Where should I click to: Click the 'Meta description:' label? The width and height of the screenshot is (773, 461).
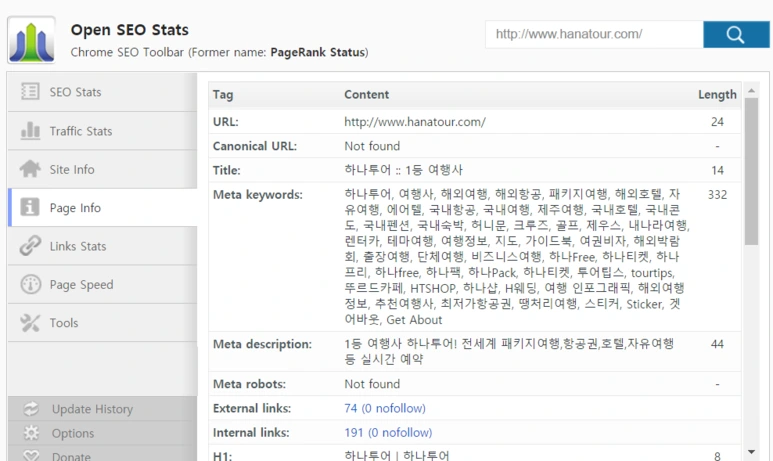coord(262,344)
